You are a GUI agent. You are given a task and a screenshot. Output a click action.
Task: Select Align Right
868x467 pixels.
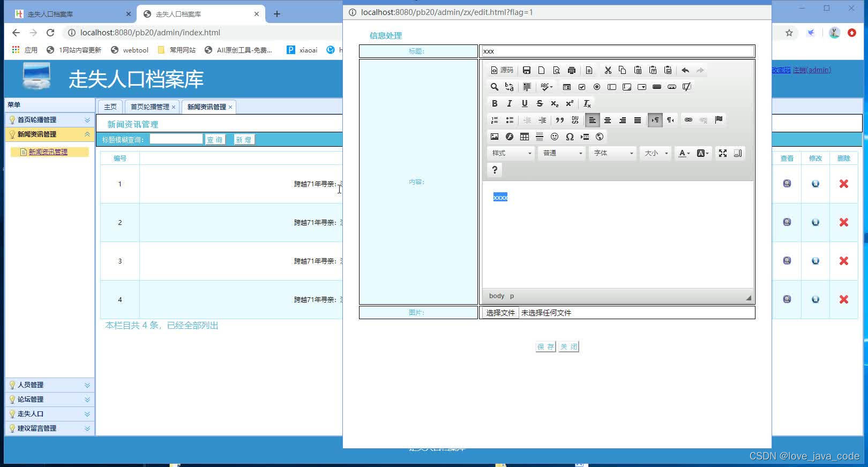(x=623, y=120)
